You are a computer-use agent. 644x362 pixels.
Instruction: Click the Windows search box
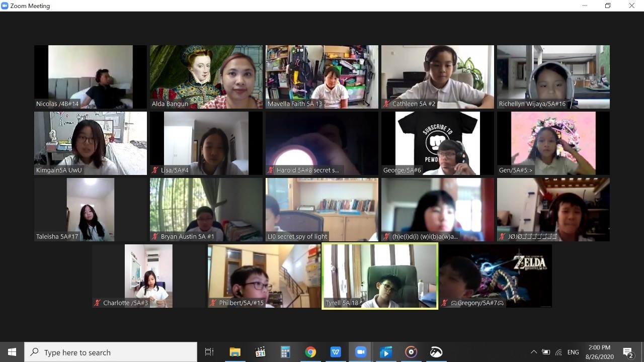[x=111, y=352]
